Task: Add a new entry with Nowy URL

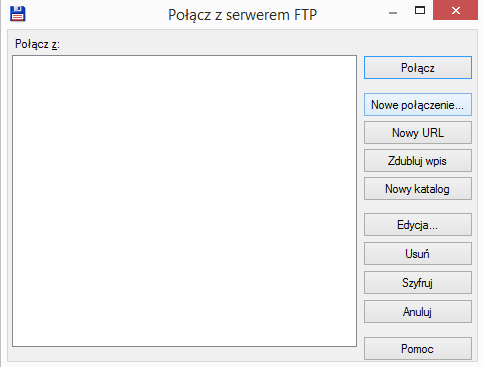Action: pyautogui.click(x=418, y=133)
